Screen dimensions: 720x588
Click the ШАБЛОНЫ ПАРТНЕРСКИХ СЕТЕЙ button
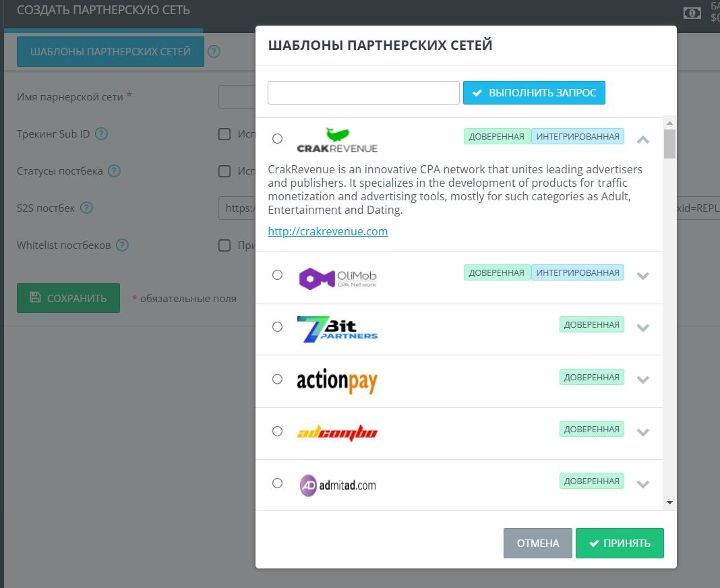[x=110, y=51]
